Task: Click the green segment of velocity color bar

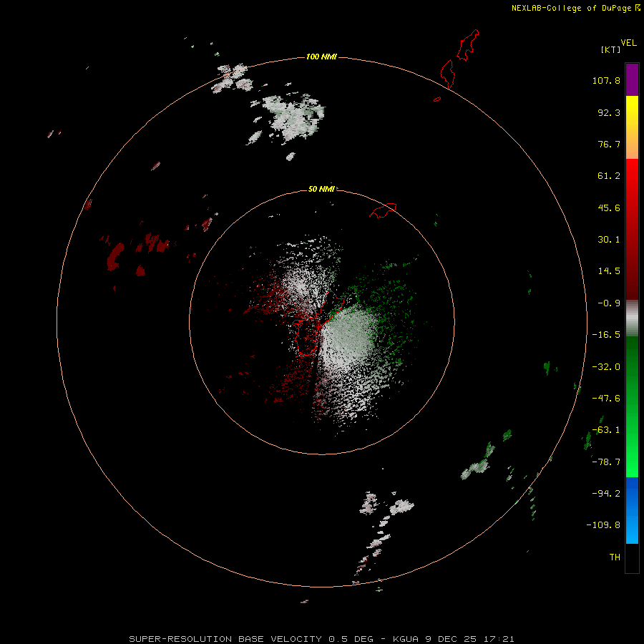Action: 632,406
